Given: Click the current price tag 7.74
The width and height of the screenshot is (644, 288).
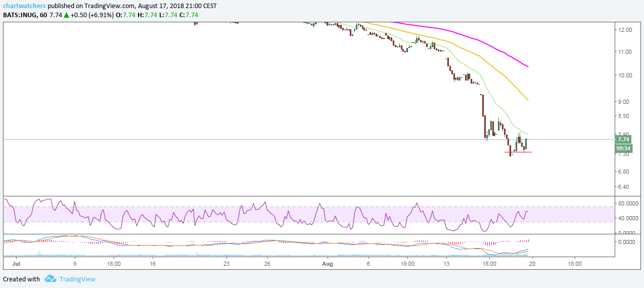Looking at the screenshot, I should pyautogui.click(x=623, y=139).
